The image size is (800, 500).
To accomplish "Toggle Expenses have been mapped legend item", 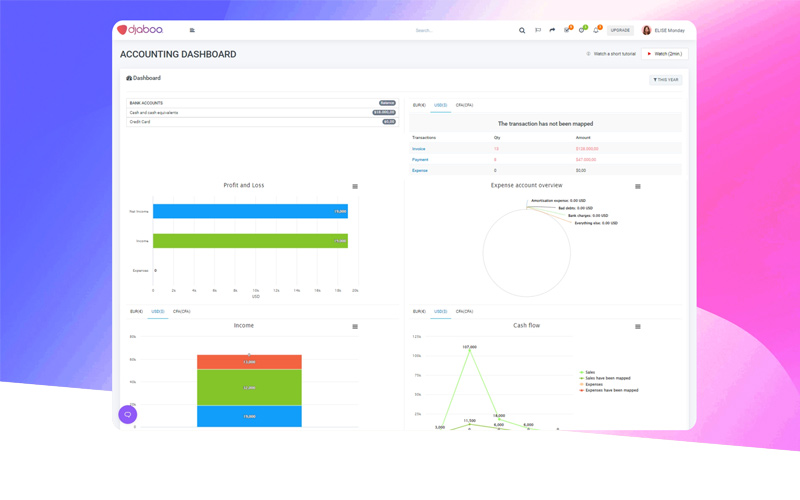I will click(x=609, y=390).
